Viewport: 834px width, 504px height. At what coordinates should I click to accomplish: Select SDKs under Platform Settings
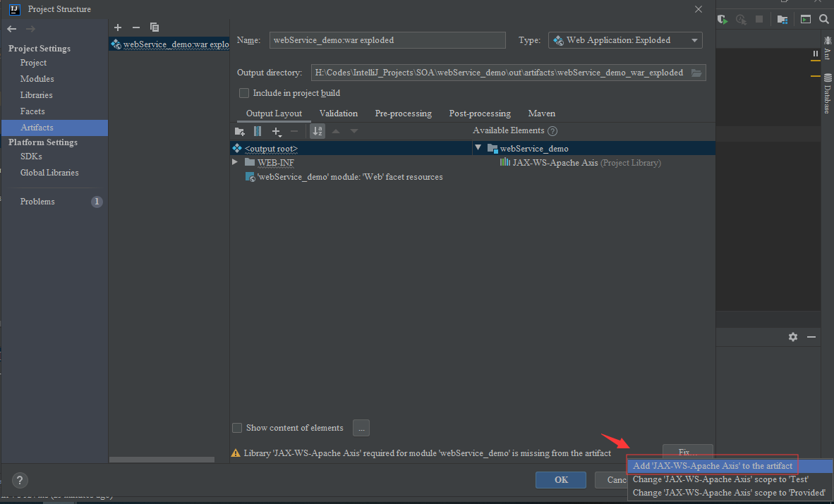pos(31,156)
